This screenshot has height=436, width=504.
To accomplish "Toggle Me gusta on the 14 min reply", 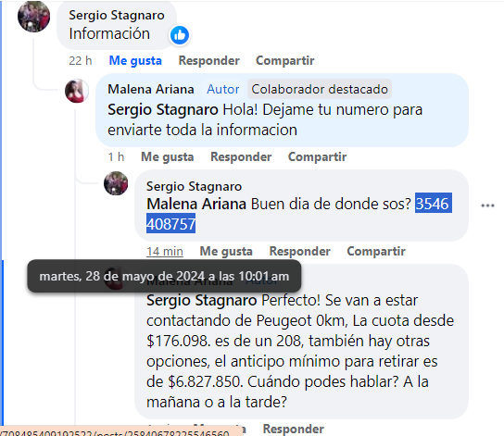I will pyautogui.click(x=226, y=251).
